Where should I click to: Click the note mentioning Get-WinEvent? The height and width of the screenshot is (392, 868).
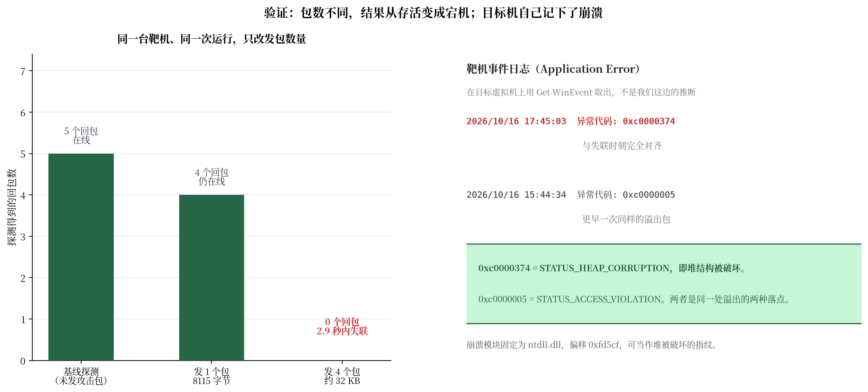pos(581,92)
